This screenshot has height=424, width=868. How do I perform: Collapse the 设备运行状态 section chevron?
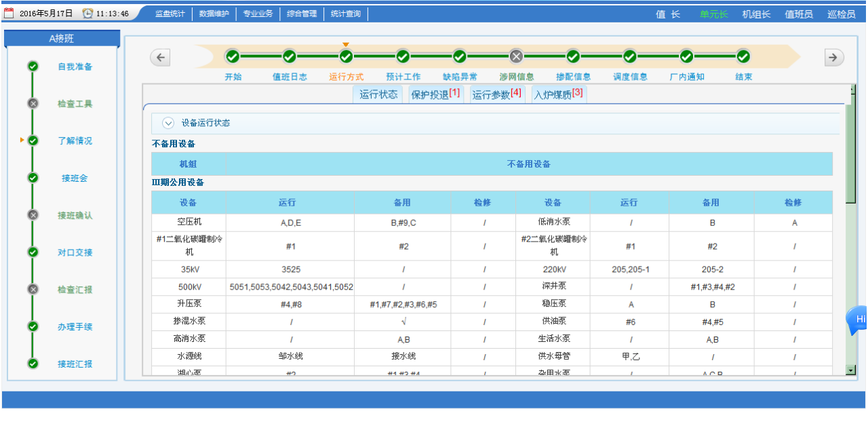click(169, 123)
